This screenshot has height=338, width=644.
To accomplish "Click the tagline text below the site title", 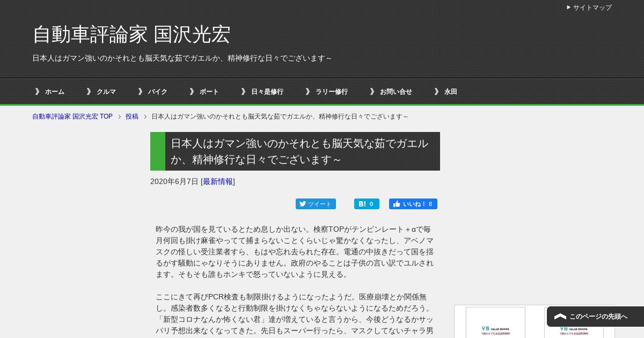I will coord(182,58).
